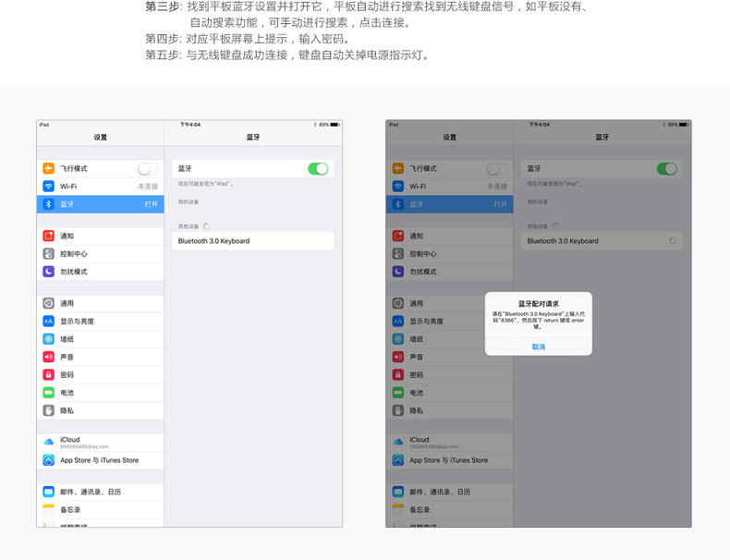
Task: Tap Bluetooth 3.0 Keyboard device in right iPad
Action: tap(602, 241)
